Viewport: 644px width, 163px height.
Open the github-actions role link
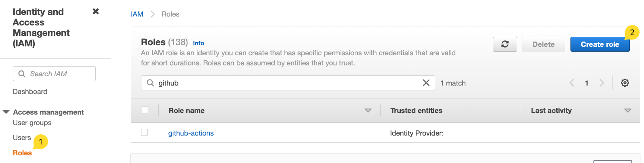coord(191,133)
